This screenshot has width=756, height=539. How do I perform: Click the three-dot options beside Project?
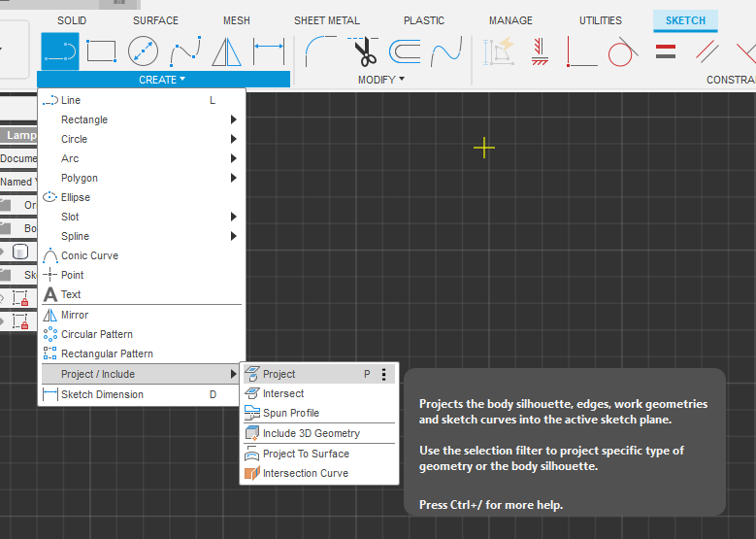point(384,374)
